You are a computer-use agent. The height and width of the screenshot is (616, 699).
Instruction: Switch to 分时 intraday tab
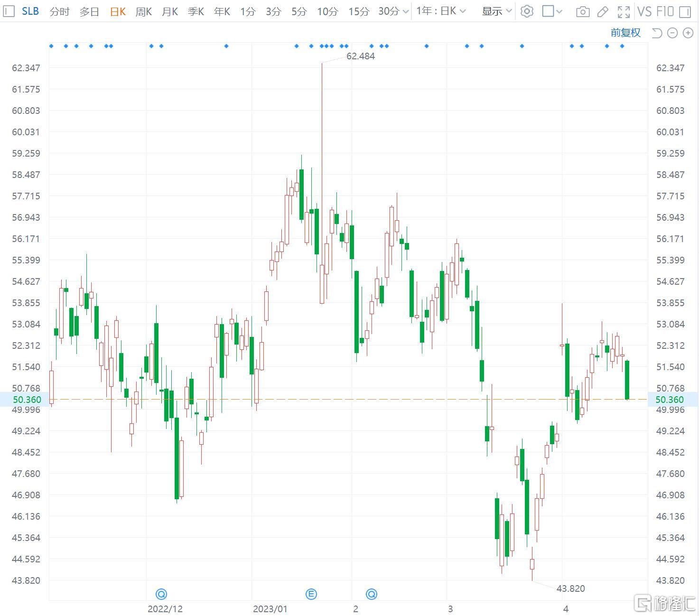tap(59, 11)
